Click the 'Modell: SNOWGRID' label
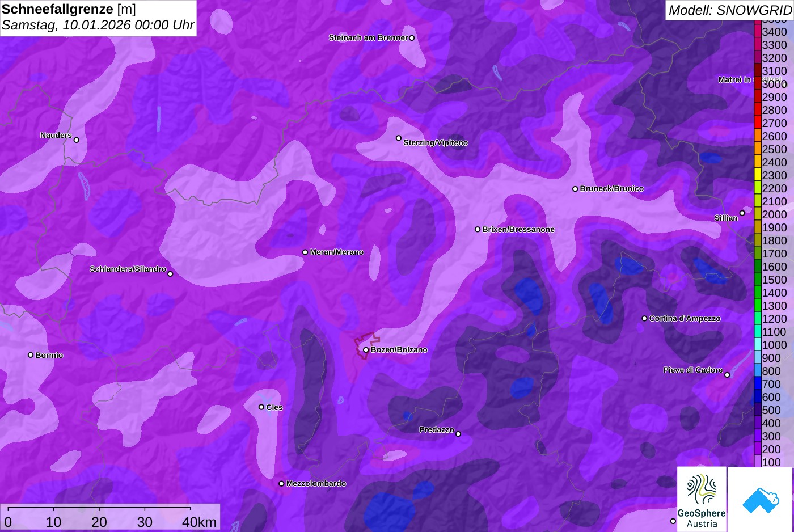This screenshot has width=794, height=532. pos(730,10)
